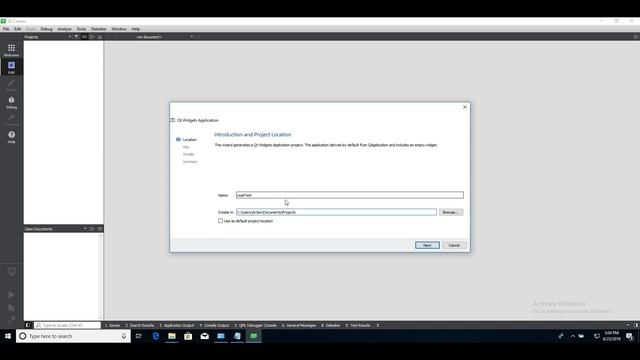This screenshot has height=360, width=640.
Task: Open the Window menu
Action: [x=119, y=29]
